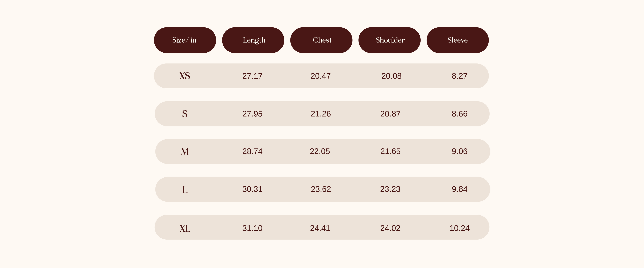Click the XL size label
Viewport: 644px width, 268px height.
pos(185,228)
